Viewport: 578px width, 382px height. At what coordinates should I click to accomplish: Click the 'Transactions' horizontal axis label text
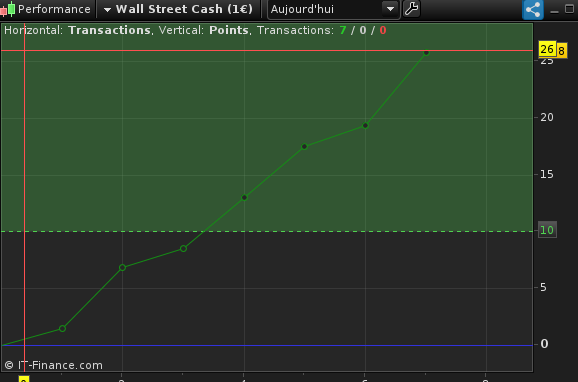click(x=109, y=30)
